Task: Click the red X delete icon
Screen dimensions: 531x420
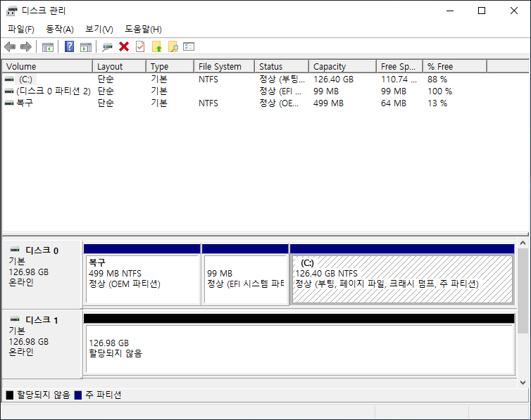Action: (124, 46)
